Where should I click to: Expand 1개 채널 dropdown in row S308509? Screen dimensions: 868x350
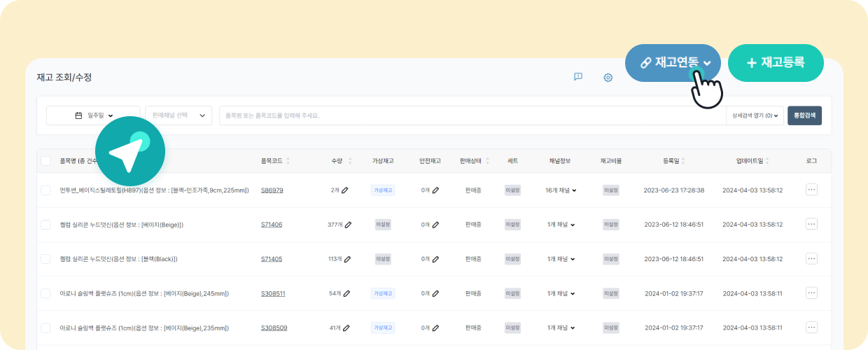click(x=561, y=328)
